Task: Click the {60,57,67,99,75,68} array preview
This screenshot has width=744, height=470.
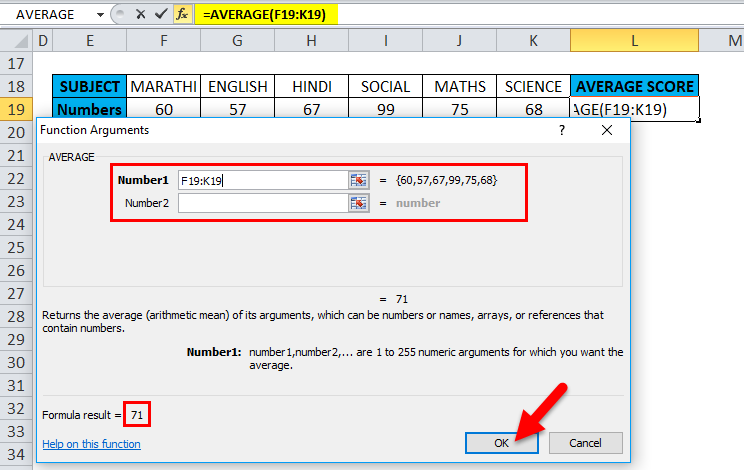Action: 446,180
